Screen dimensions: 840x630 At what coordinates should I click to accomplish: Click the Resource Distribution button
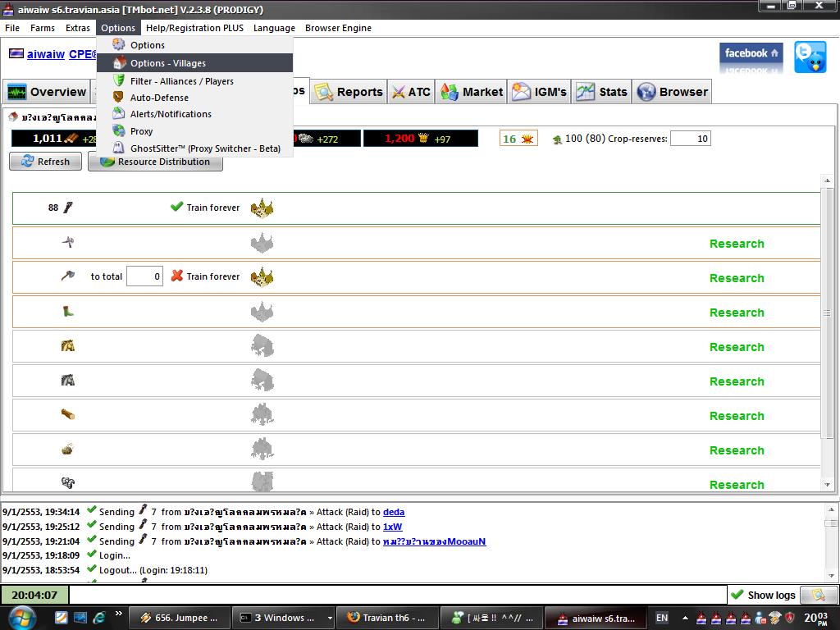(155, 162)
